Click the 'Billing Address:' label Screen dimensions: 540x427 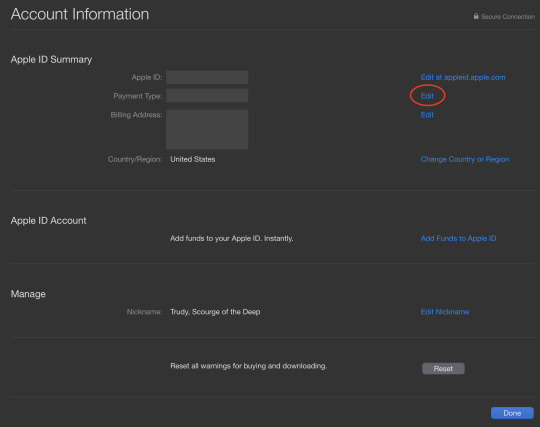point(136,115)
